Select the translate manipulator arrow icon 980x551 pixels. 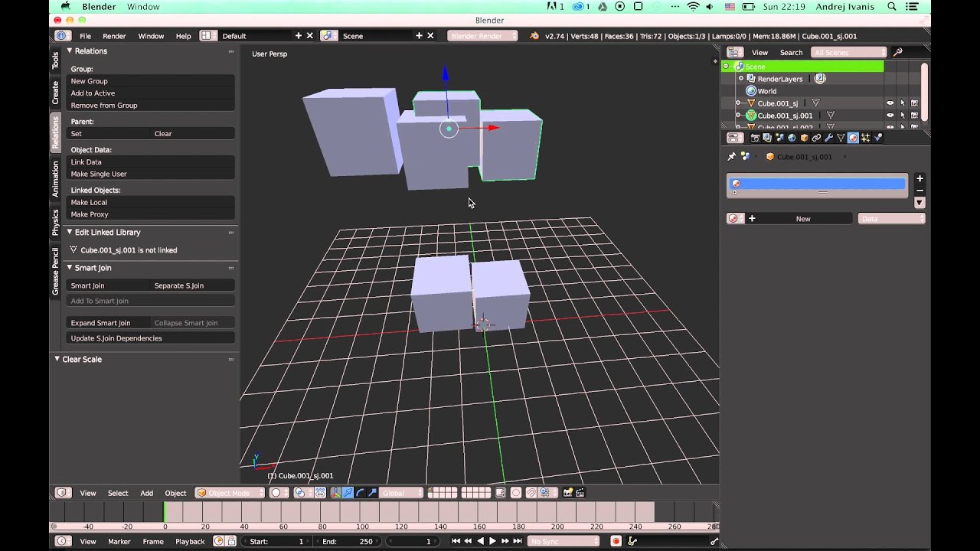348,493
